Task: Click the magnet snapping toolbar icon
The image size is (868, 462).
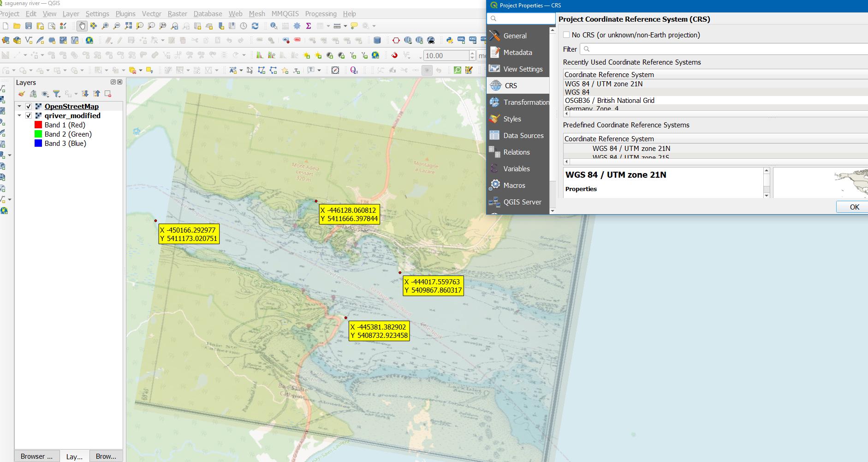Action: (394, 55)
